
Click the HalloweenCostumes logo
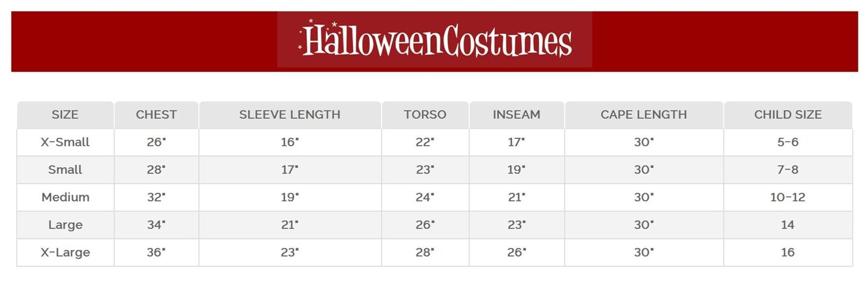click(x=435, y=40)
